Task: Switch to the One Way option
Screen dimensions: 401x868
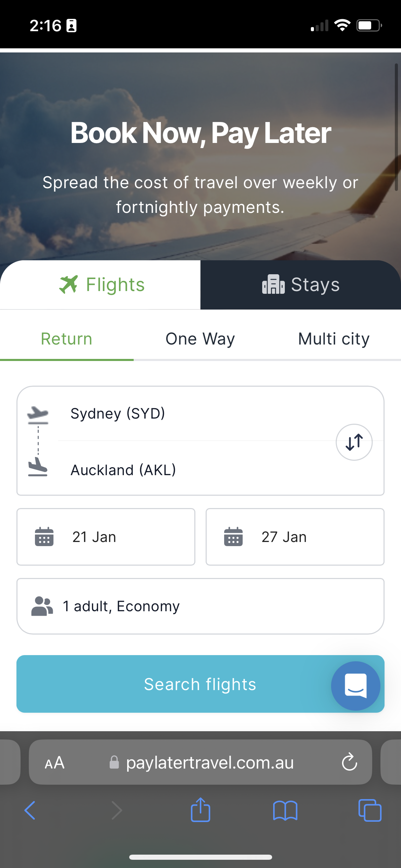Action: click(x=200, y=339)
